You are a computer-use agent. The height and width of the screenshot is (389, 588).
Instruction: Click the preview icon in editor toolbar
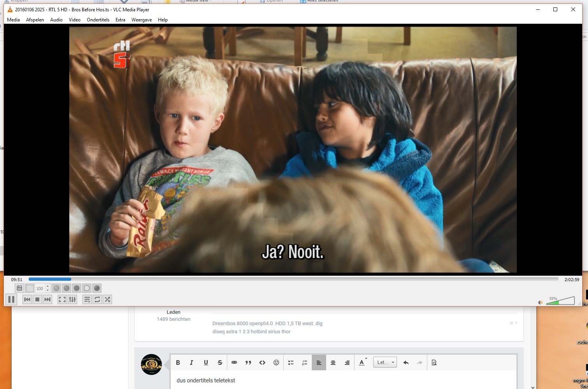[x=434, y=363]
